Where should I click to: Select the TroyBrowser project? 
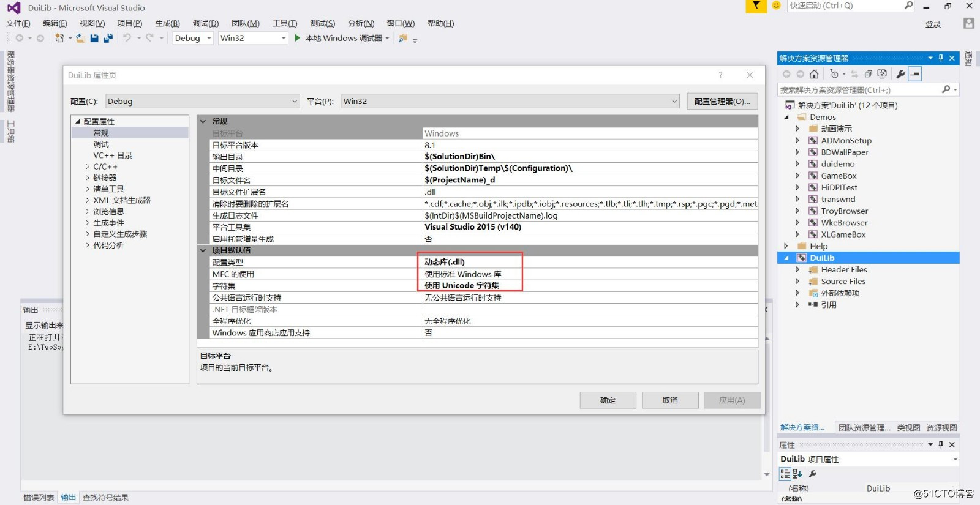tap(845, 211)
